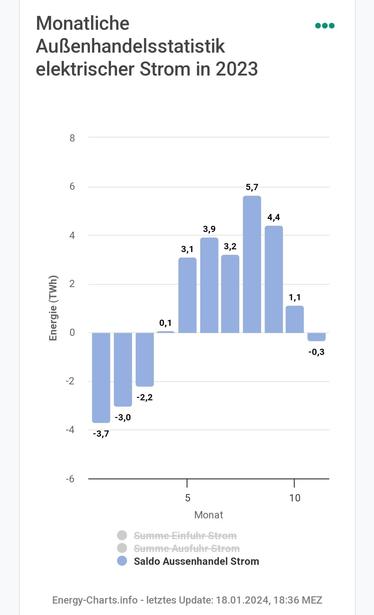Select the June bar labeled 3,9
Viewport: 374px width, 615px height.
(x=209, y=285)
